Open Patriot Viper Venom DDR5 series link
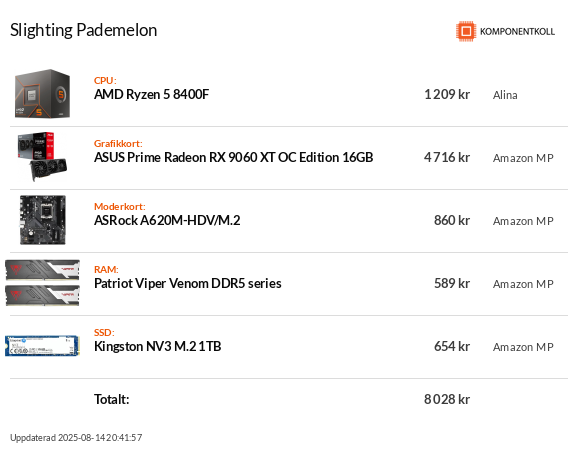577x451 pixels. click(188, 283)
